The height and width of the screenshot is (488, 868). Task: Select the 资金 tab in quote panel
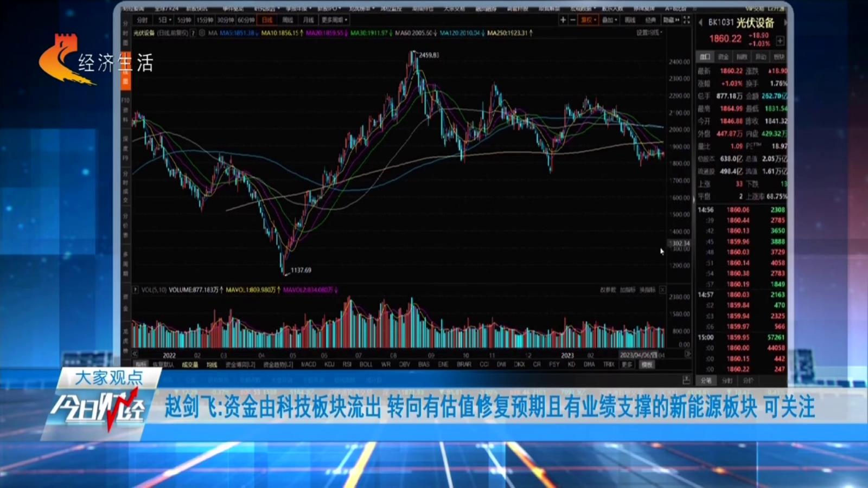[x=723, y=57]
